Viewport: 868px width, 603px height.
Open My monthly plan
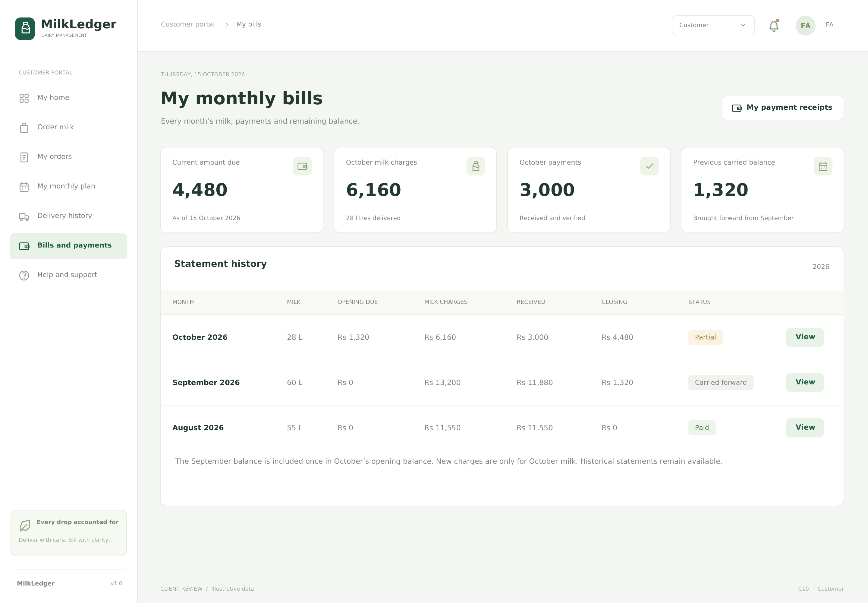[68, 186]
